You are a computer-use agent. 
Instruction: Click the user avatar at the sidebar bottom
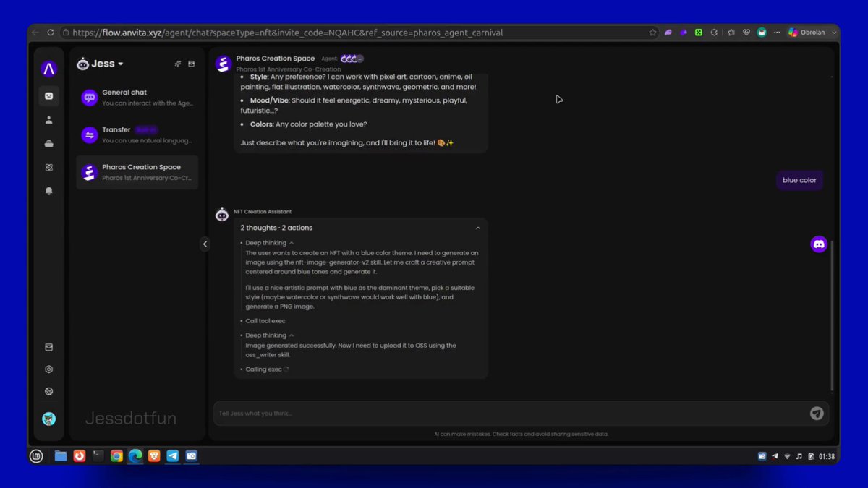coord(49,419)
